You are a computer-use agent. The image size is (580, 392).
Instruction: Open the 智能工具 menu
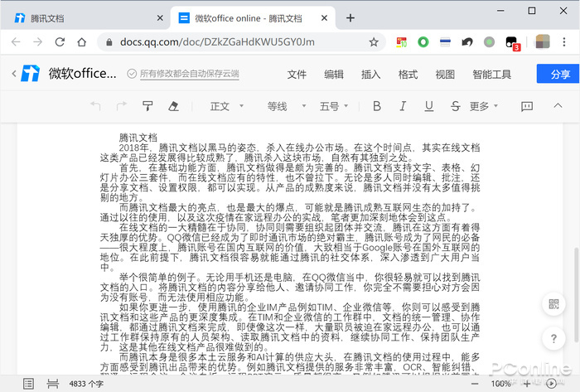coord(491,75)
